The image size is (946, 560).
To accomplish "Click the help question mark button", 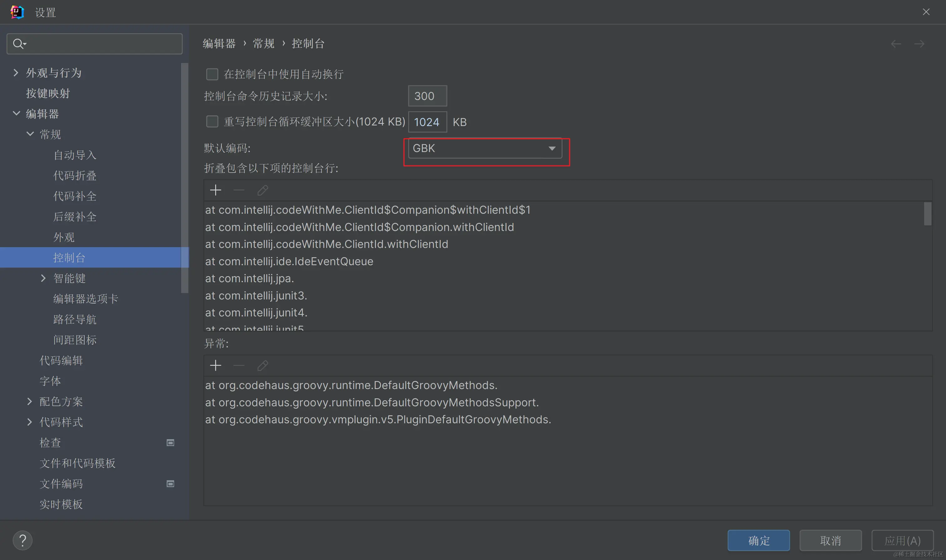I will coord(22,540).
